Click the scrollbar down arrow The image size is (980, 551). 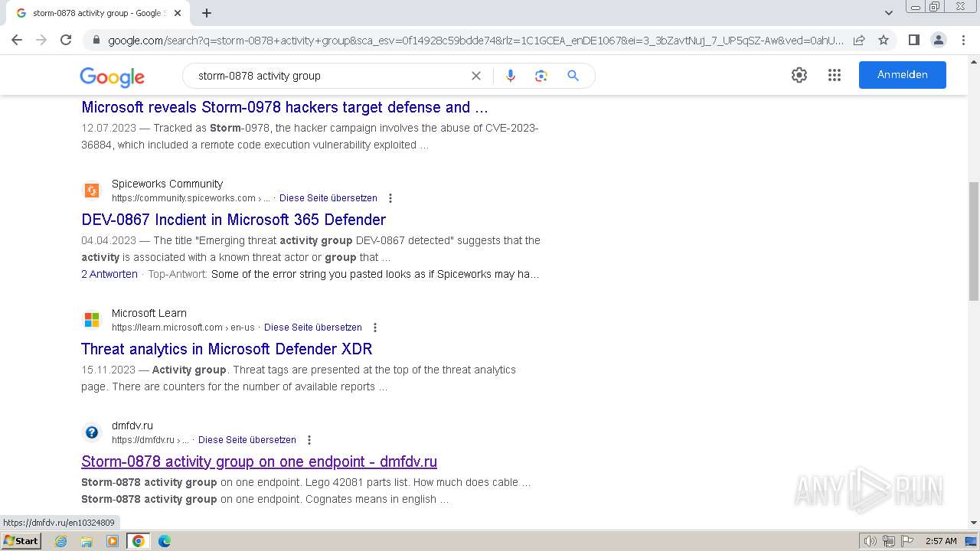(x=974, y=523)
